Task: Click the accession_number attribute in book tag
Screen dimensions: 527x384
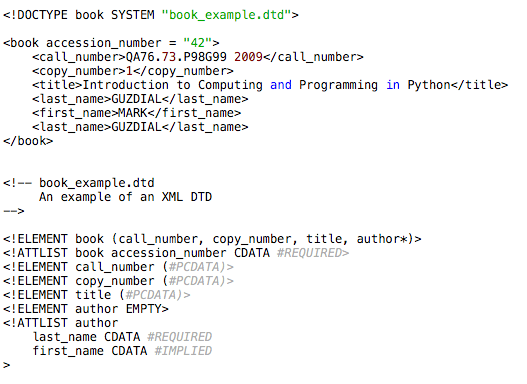Action: (x=104, y=43)
